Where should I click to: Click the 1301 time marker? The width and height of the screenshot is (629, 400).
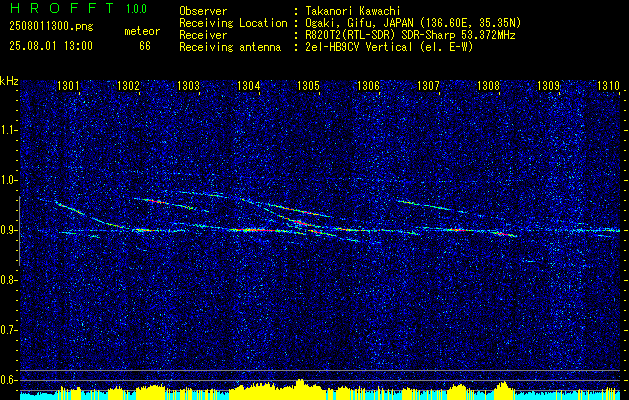68,85
